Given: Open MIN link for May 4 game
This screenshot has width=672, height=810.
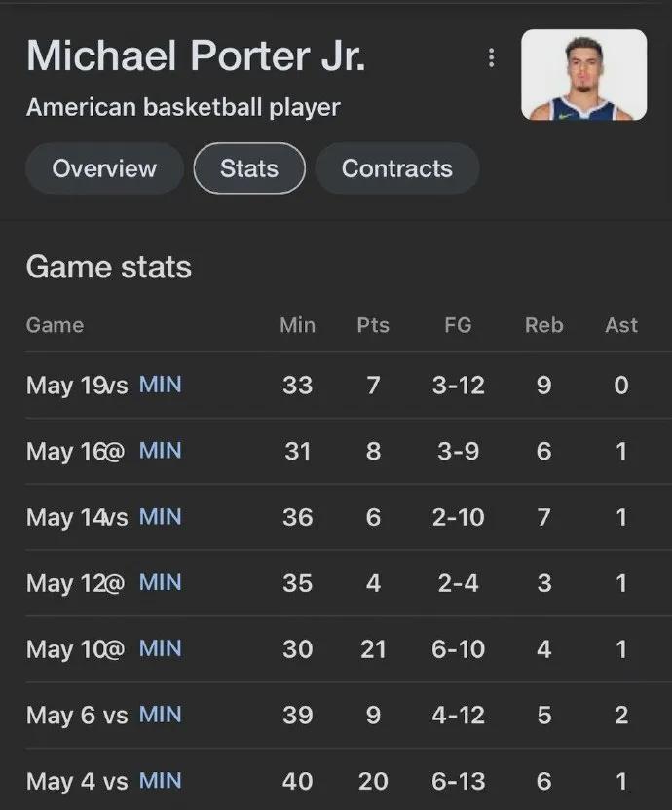Looking at the screenshot, I should pyautogui.click(x=161, y=781).
